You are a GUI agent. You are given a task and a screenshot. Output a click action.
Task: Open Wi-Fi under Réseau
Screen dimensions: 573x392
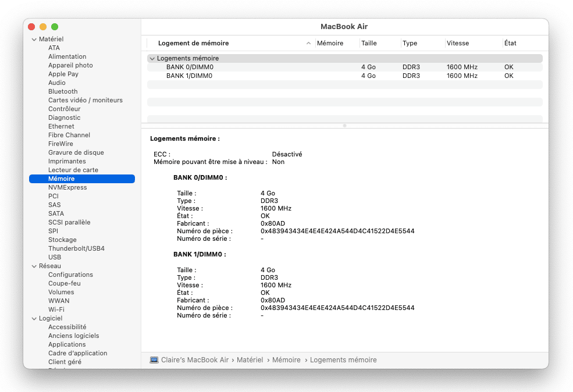pyautogui.click(x=56, y=309)
